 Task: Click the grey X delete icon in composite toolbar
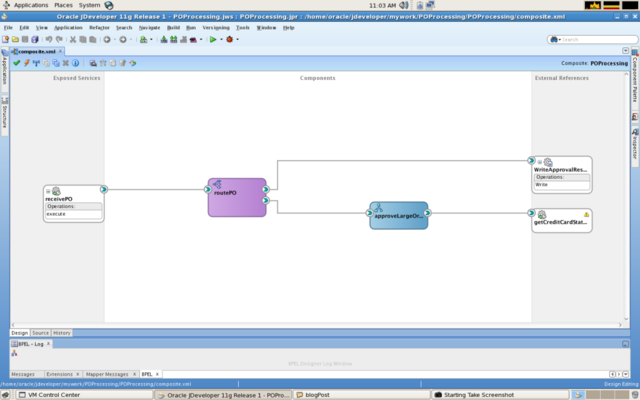tap(66, 63)
